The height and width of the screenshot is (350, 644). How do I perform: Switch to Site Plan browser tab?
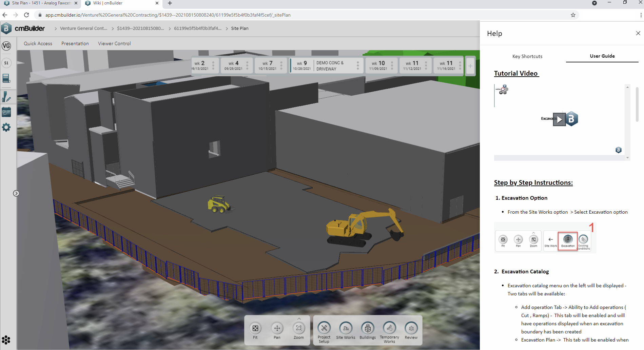tap(41, 3)
